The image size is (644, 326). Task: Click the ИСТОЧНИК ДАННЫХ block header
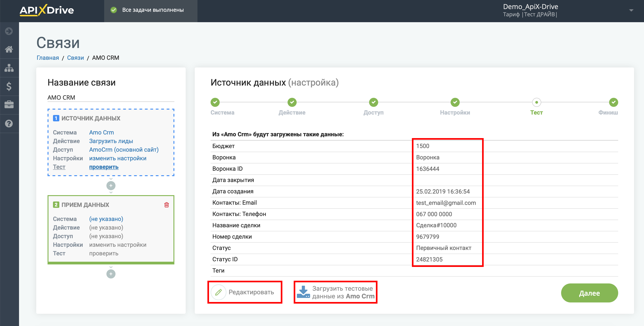point(91,118)
